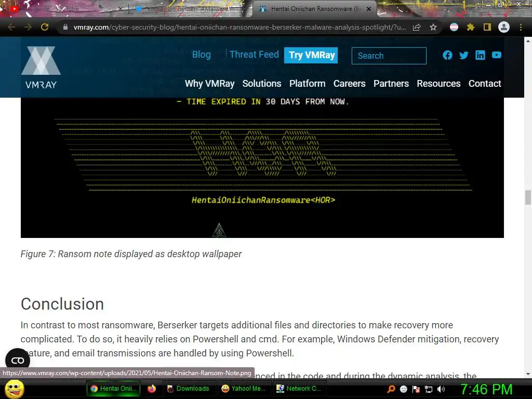Click the ransom note wallpaper image

(x=262, y=168)
